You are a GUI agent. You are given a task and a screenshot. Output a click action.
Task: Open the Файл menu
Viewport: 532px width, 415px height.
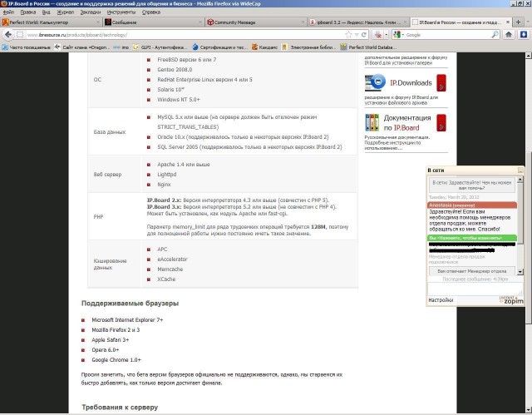[x=8, y=12]
